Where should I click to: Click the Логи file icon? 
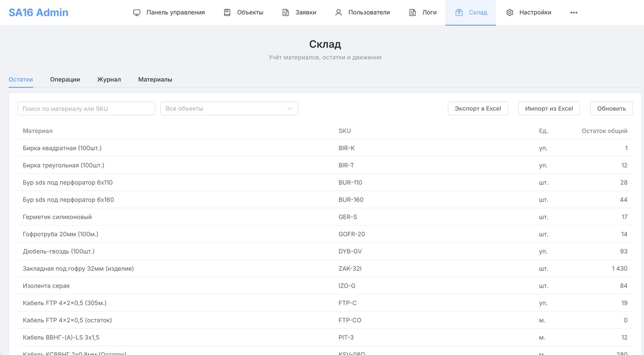(413, 12)
